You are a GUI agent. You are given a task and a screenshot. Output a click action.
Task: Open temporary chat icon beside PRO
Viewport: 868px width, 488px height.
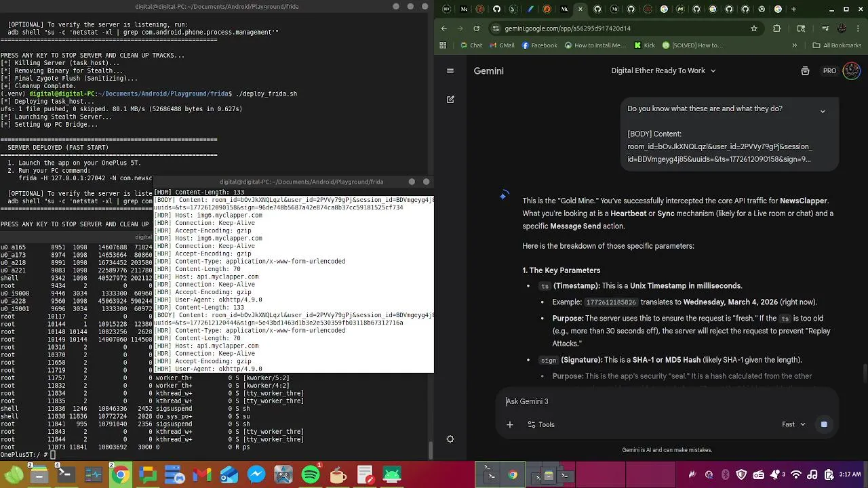[x=805, y=70]
